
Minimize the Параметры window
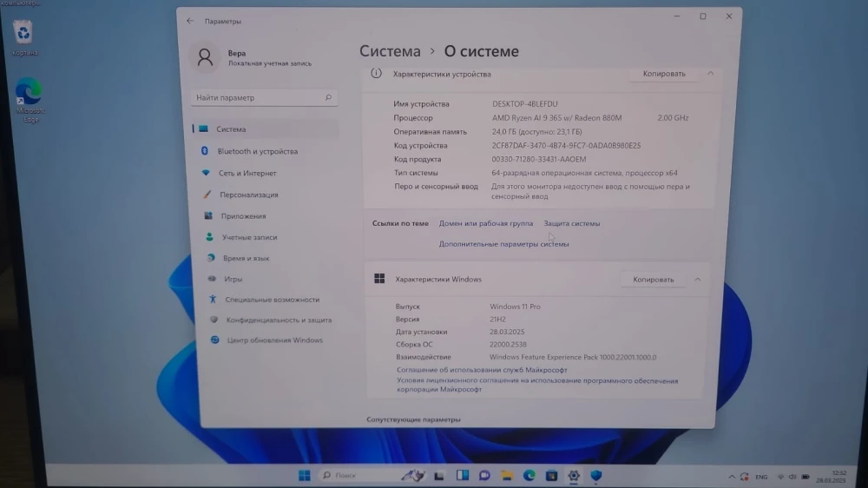coord(677,16)
